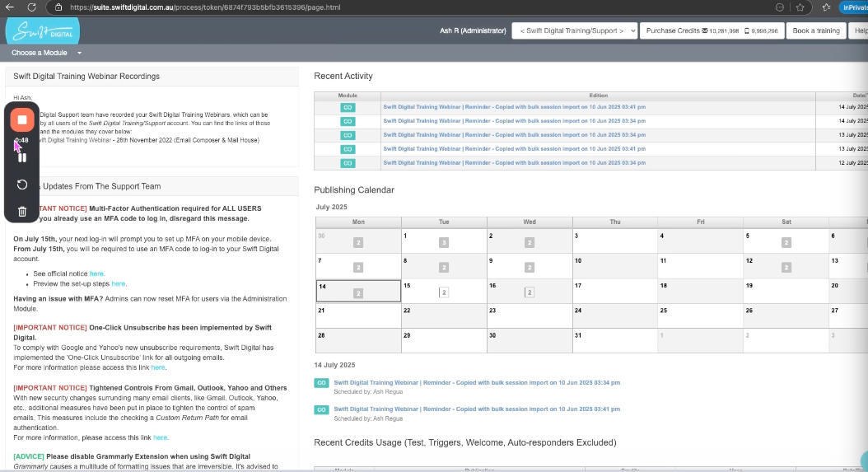Select the July 17 calendar cell
Screen dimensions: 868x472
615,291
